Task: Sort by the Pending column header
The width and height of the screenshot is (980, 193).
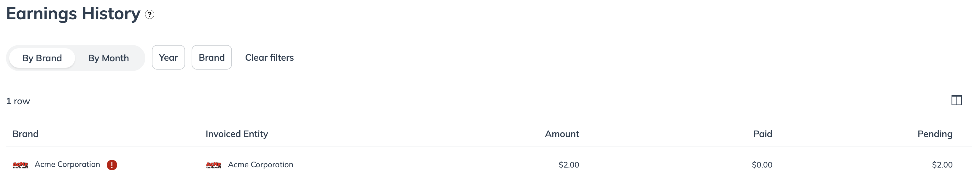Action: click(x=934, y=134)
